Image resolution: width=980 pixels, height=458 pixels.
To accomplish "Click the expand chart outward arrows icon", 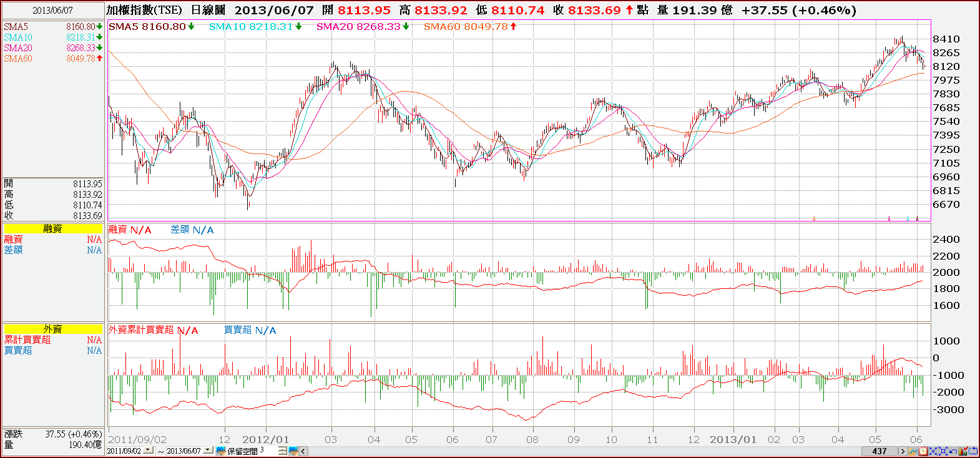I will tap(943, 451).
